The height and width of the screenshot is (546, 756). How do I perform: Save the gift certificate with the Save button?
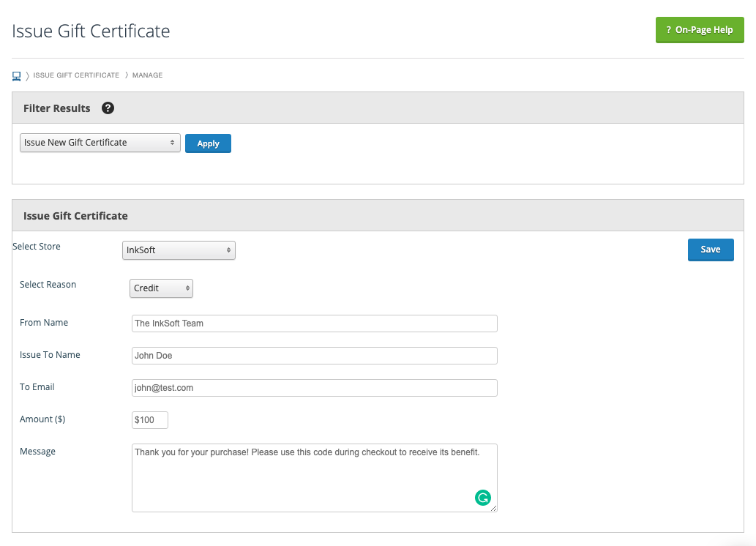coord(710,250)
